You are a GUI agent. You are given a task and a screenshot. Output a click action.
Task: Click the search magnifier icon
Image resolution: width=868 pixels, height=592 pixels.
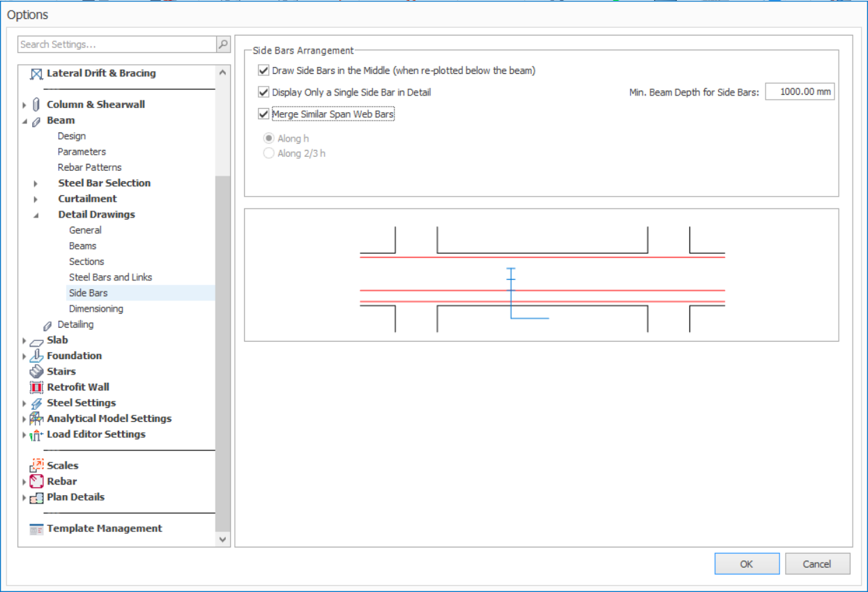(223, 45)
